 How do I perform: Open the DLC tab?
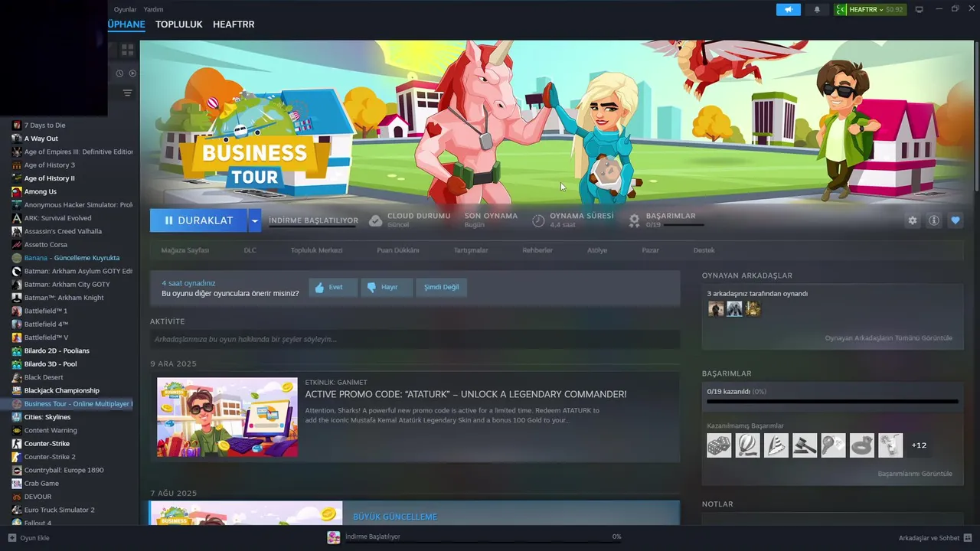coord(250,250)
